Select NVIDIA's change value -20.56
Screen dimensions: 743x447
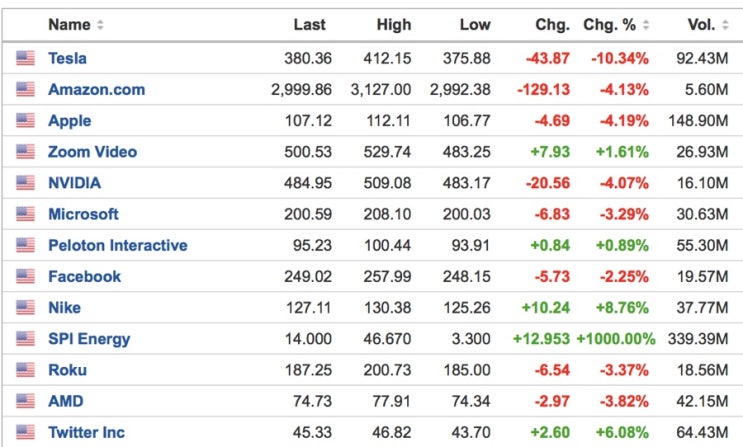click(548, 183)
